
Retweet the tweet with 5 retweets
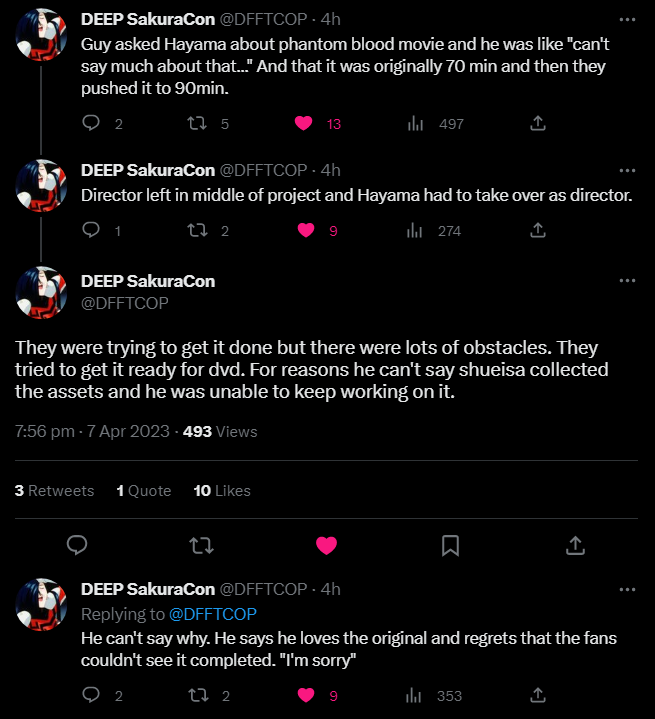click(x=200, y=124)
